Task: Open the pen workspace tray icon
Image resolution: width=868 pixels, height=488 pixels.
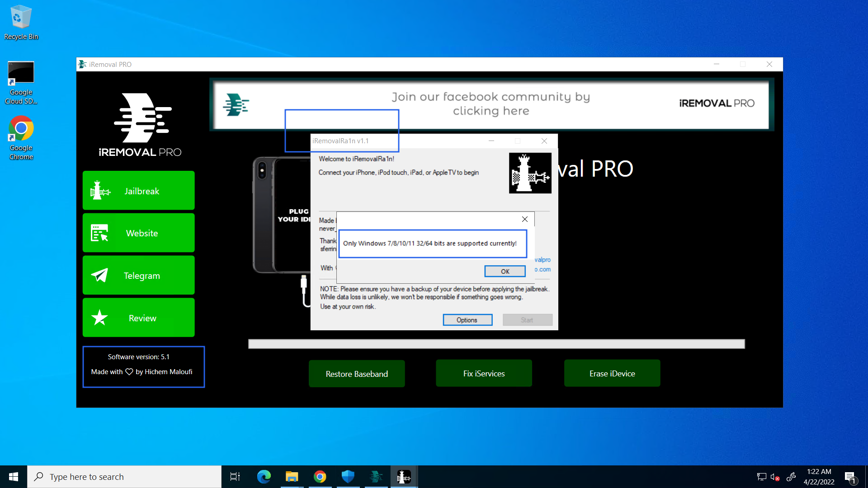Action: 791,477
